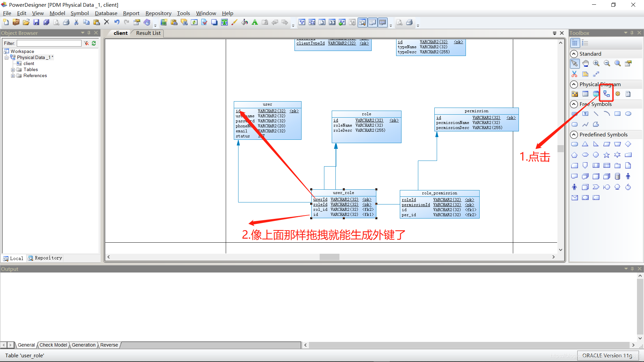
Task: Click the Filter input field
Action: 49,43
